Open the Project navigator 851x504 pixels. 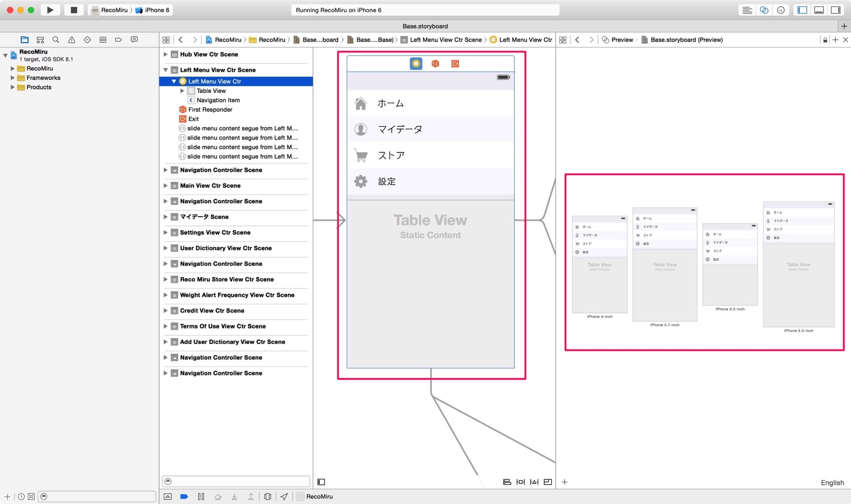coord(25,40)
